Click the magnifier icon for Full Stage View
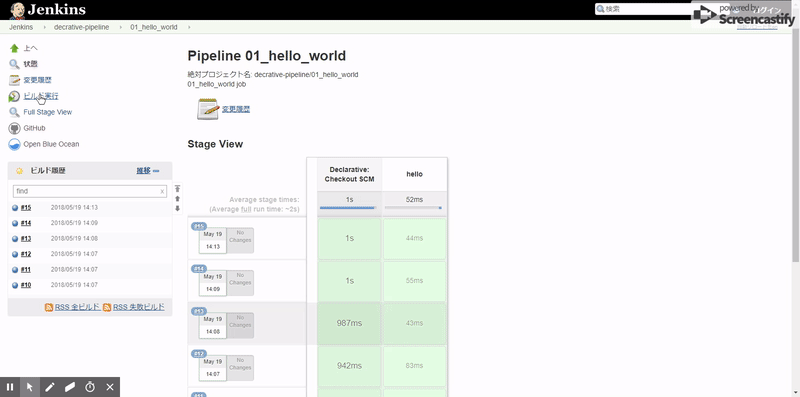This screenshot has width=800, height=397. click(x=14, y=112)
